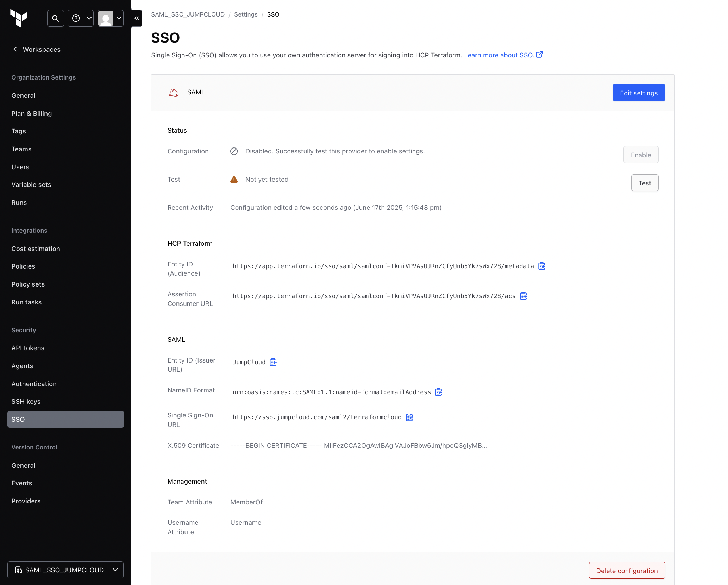The width and height of the screenshot is (728, 585).
Task: Click the Delete configuration button
Action: point(627,571)
